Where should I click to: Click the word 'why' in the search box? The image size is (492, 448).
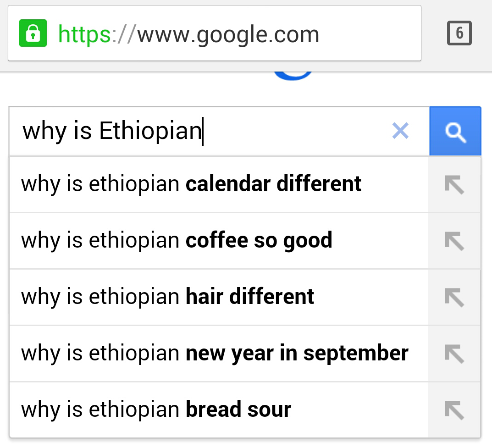point(44,132)
